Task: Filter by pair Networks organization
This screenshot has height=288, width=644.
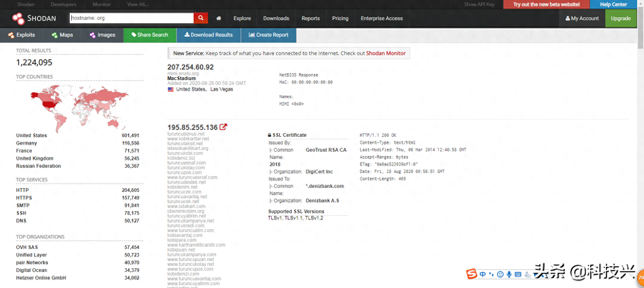Action: coord(32,263)
